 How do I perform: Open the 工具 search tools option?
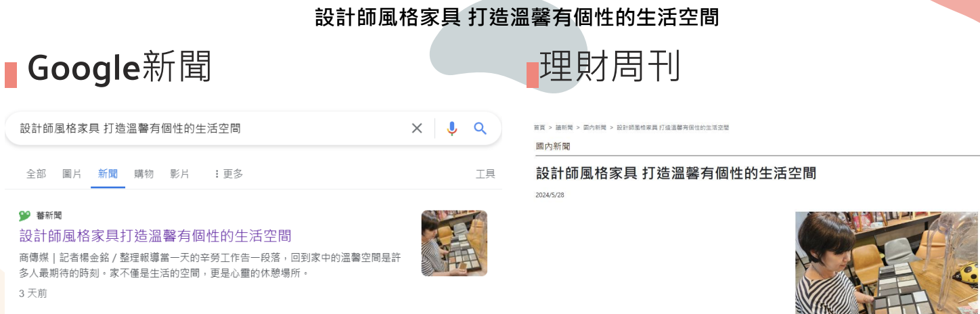(485, 174)
